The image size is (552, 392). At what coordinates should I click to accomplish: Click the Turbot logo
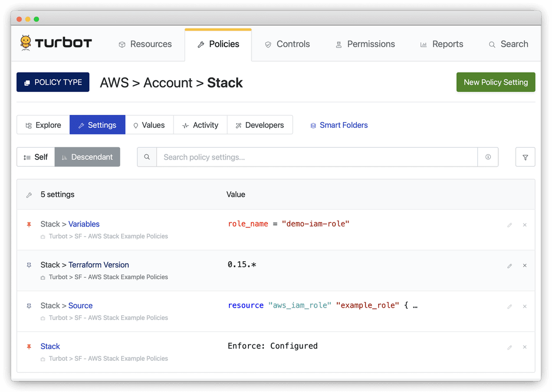[56, 43]
